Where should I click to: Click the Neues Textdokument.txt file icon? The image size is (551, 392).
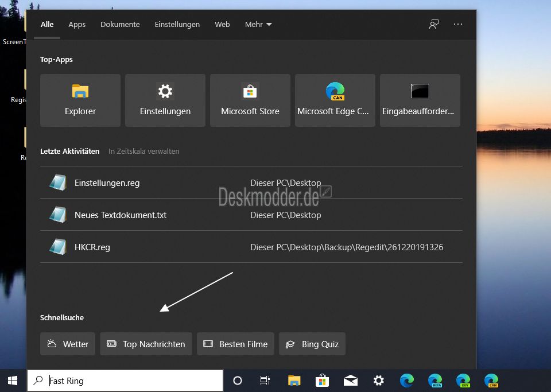click(58, 215)
